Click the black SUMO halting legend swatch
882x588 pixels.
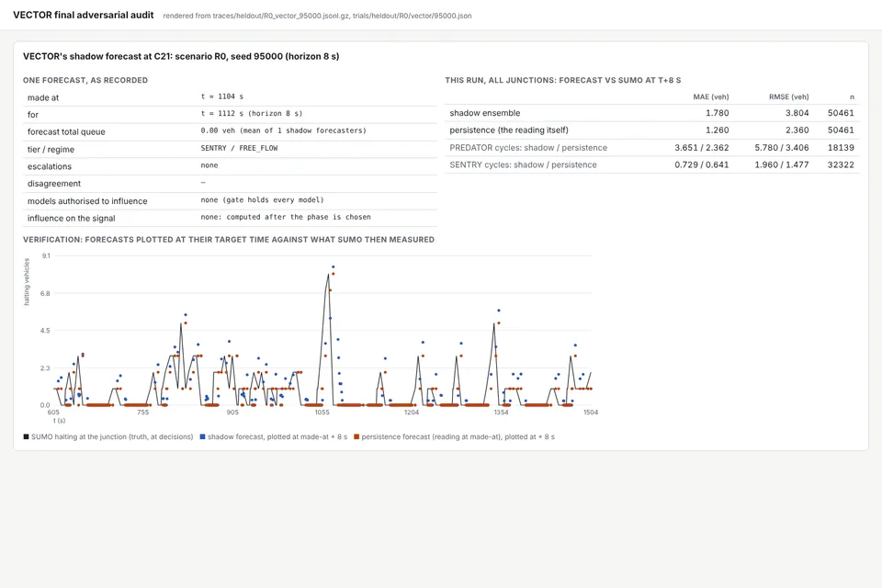tap(26, 436)
